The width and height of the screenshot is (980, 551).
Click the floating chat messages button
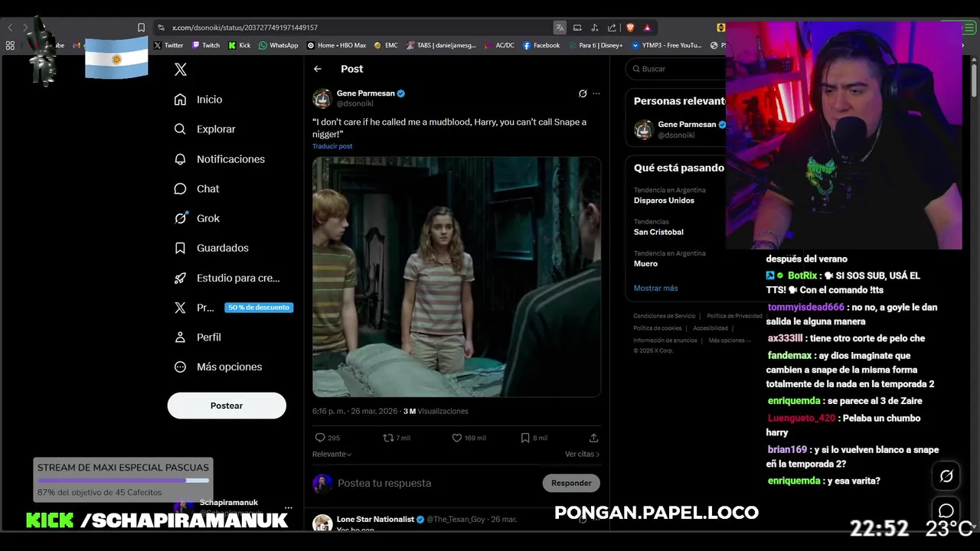[946, 510]
